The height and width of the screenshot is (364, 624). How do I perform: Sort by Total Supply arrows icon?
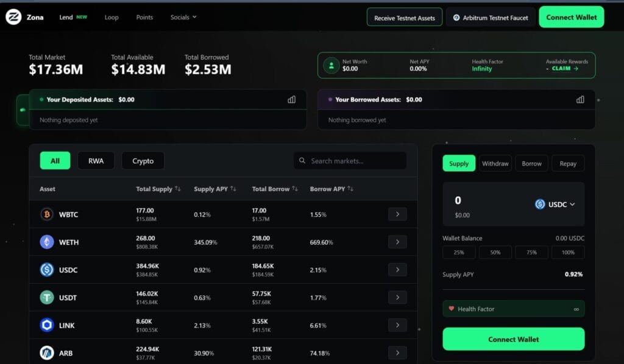pos(178,189)
